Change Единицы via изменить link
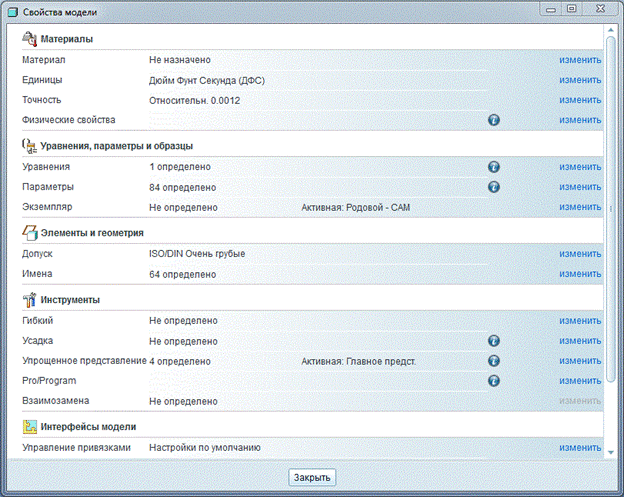This screenshot has width=624, height=497. tap(580, 80)
